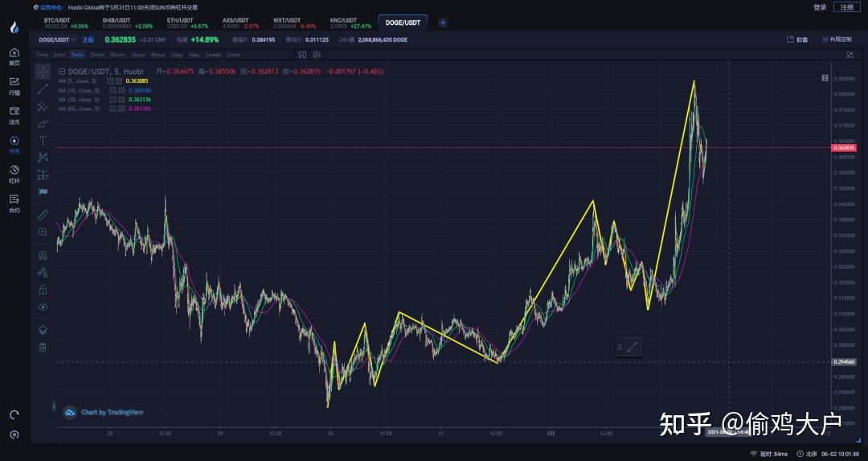
Task: Expand the price scale settings button
Action: tap(825, 78)
